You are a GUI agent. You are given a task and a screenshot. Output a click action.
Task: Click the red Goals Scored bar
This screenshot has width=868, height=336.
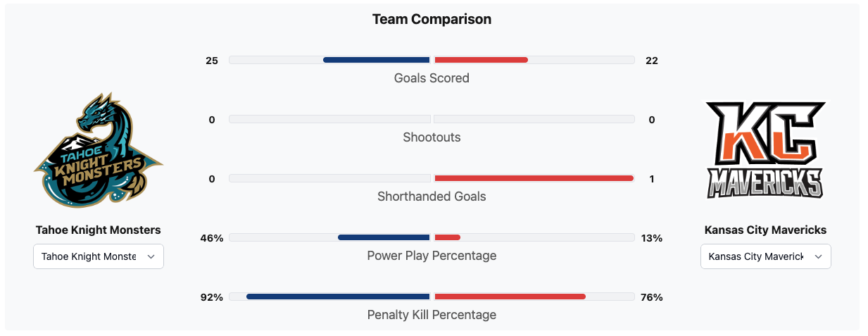(481, 60)
